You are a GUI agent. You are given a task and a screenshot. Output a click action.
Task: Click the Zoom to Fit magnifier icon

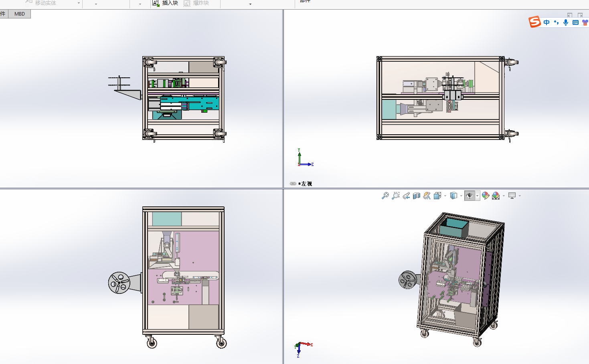pyautogui.click(x=385, y=196)
